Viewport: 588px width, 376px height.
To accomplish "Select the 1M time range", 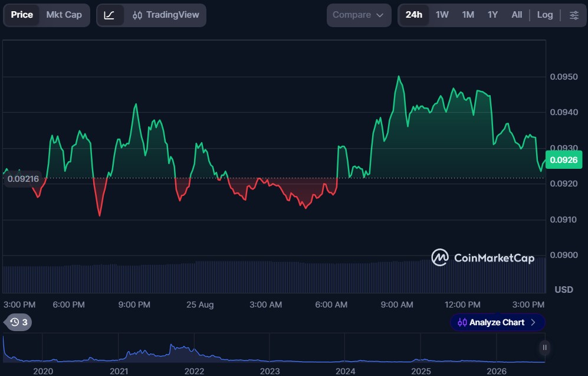I will pyautogui.click(x=468, y=15).
